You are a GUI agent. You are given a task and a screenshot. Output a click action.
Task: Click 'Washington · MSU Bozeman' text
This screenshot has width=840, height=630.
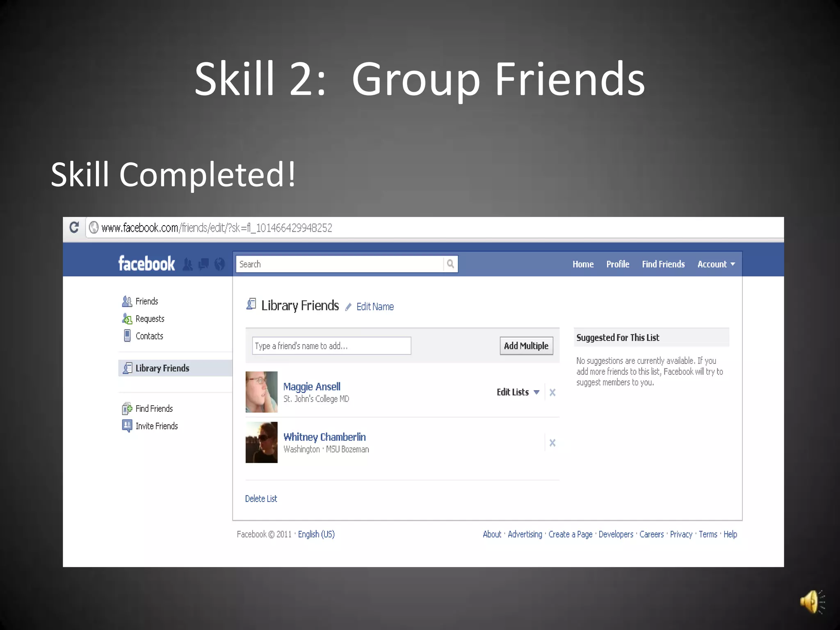326,449
